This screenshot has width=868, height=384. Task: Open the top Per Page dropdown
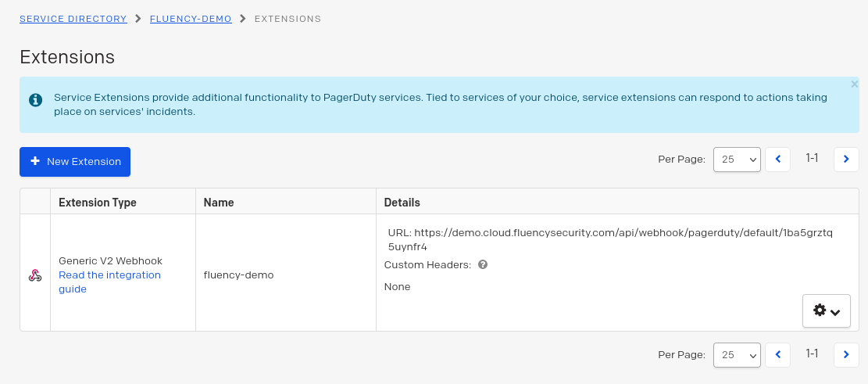(x=737, y=160)
